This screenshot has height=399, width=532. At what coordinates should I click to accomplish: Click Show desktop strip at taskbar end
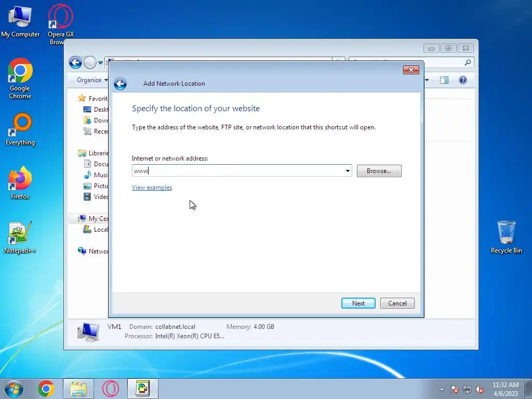click(x=528, y=389)
